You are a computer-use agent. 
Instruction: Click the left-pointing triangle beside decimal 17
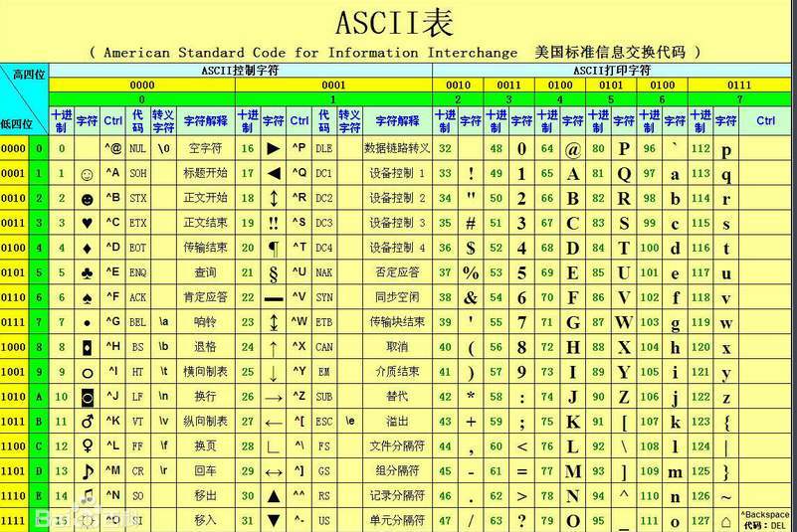click(x=274, y=174)
